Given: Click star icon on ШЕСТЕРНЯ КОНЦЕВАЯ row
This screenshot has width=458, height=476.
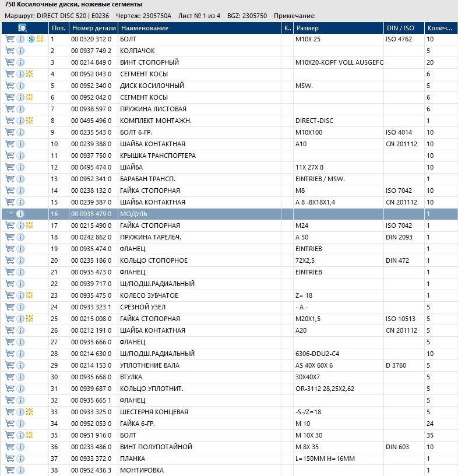Looking at the screenshot, I should click(30, 412).
